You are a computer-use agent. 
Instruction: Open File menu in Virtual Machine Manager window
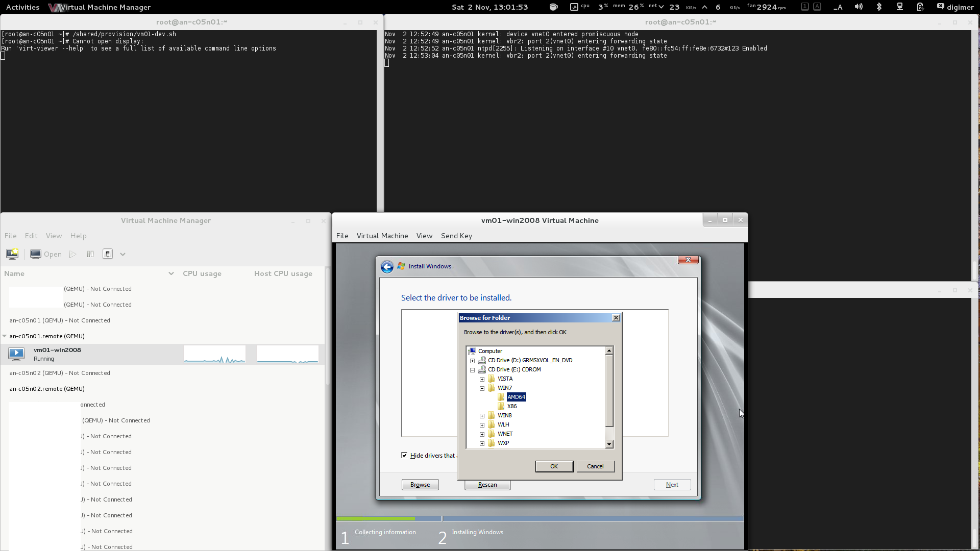pos(11,236)
